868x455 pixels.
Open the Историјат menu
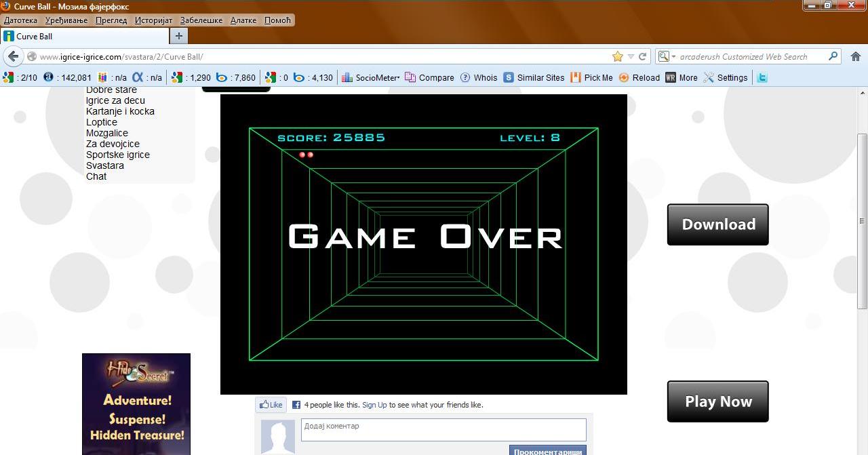click(x=153, y=20)
